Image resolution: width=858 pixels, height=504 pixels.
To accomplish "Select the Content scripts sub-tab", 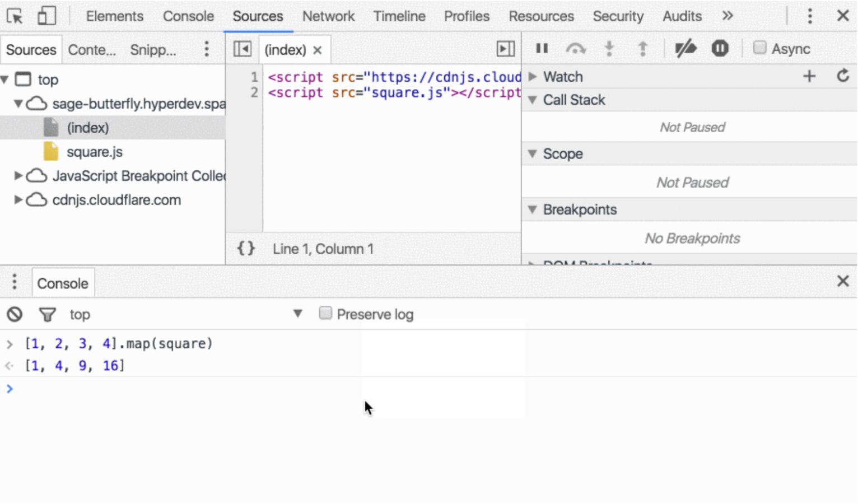I will point(92,50).
